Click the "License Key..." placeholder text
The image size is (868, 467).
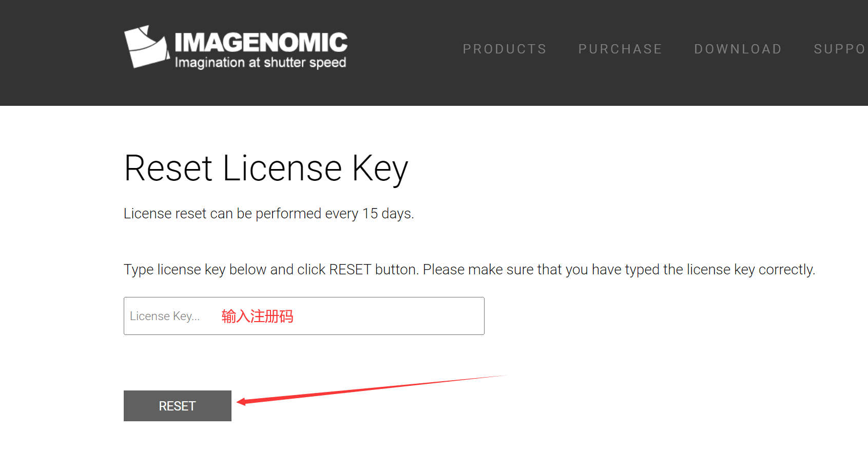165,316
